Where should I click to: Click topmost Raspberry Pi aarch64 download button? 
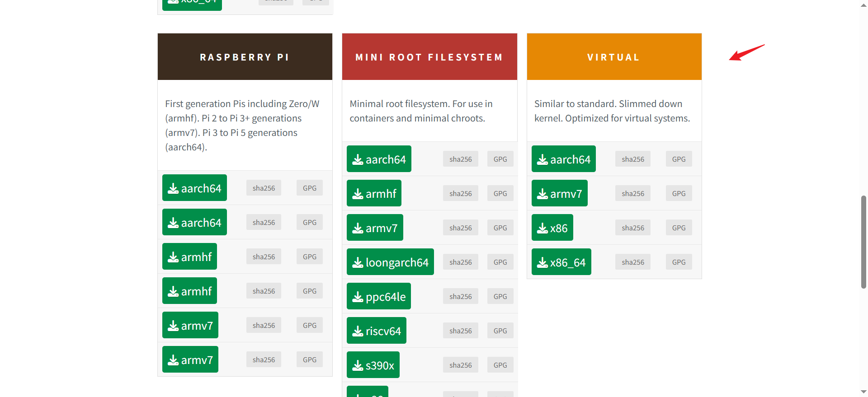[194, 188]
